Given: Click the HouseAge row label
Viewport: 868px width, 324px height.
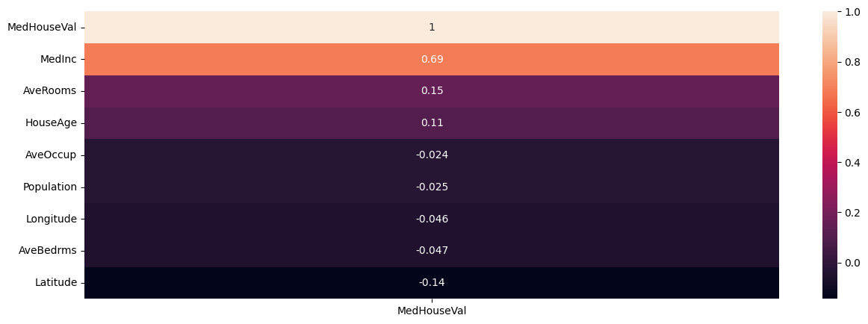Looking at the screenshot, I should click(51, 123).
